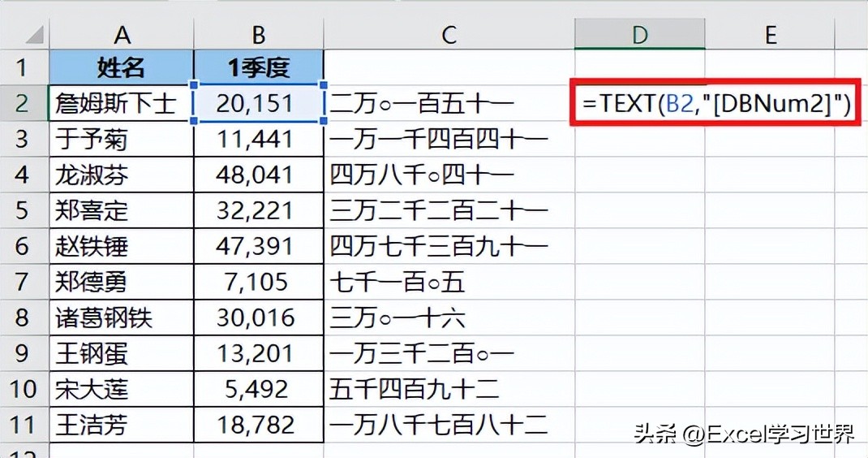Click the formula cell with =TEXT(B2,"[DBNum2]")
Viewport: 868px width, 458px height.
(715, 103)
